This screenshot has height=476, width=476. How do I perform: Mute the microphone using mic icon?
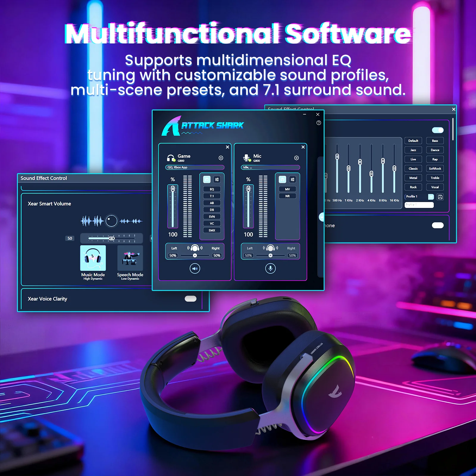(270, 268)
